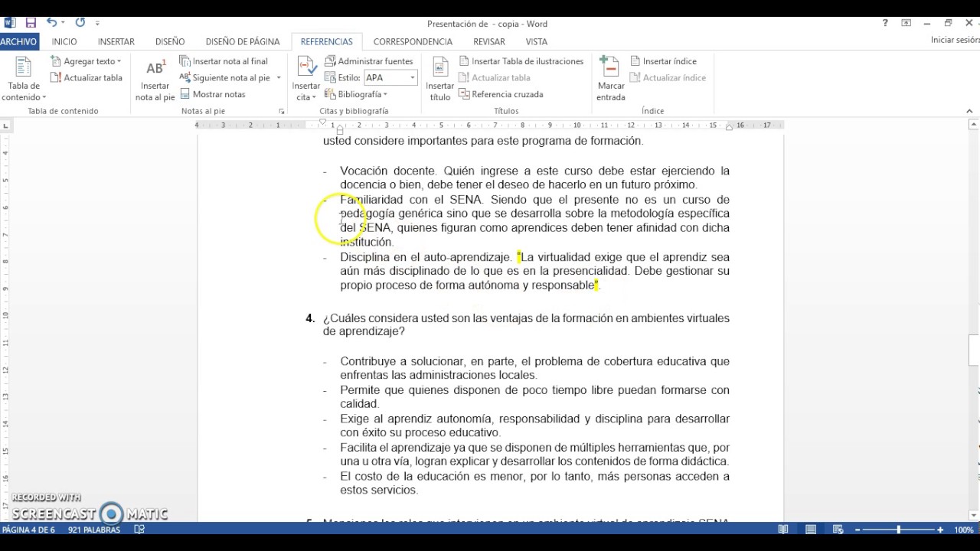The height and width of the screenshot is (551, 980).
Task: Click the left indent marker on the ruler
Action: [x=340, y=130]
